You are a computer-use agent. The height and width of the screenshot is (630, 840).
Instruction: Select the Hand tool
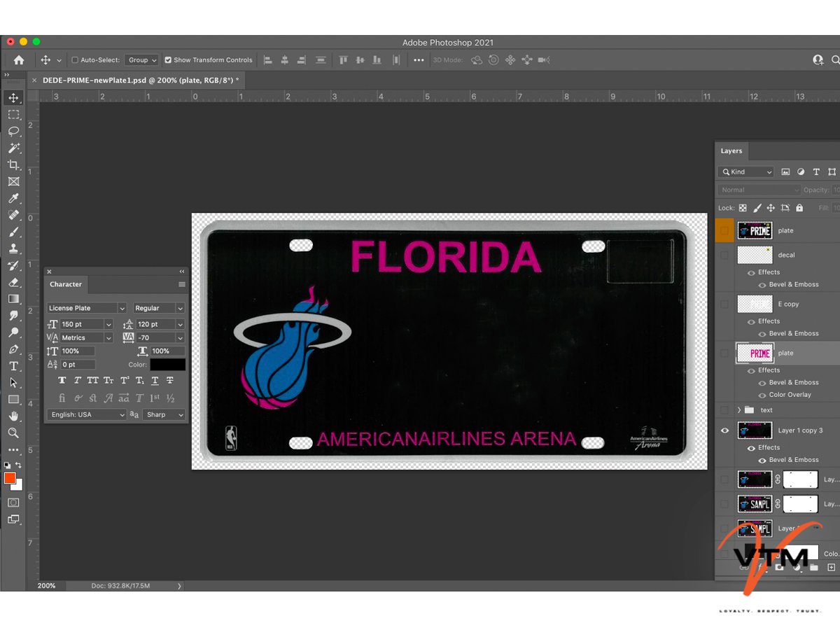click(x=13, y=416)
